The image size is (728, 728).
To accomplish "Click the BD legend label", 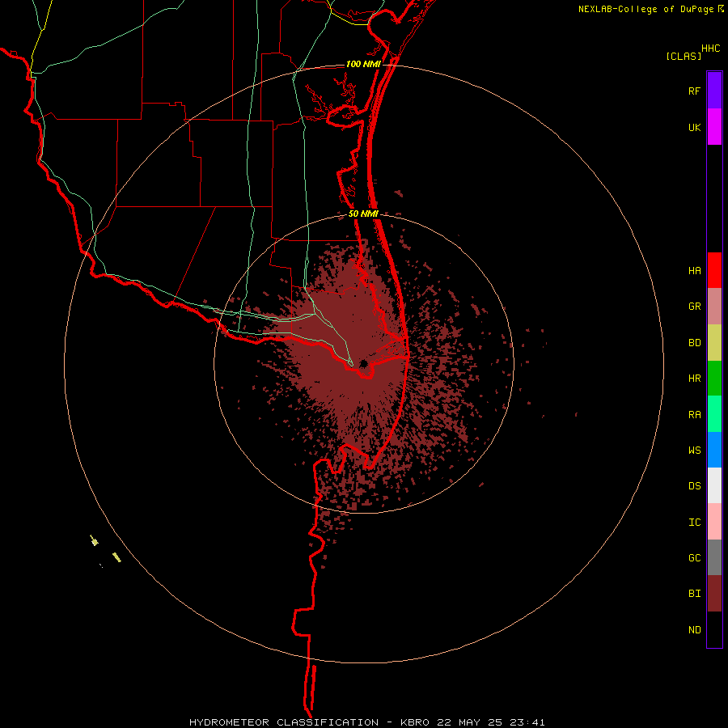I will click(694, 343).
